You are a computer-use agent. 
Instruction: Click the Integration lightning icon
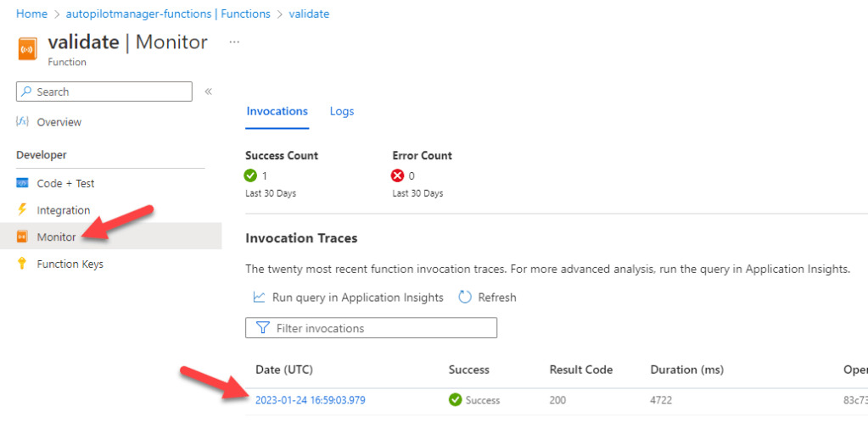click(x=22, y=209)
